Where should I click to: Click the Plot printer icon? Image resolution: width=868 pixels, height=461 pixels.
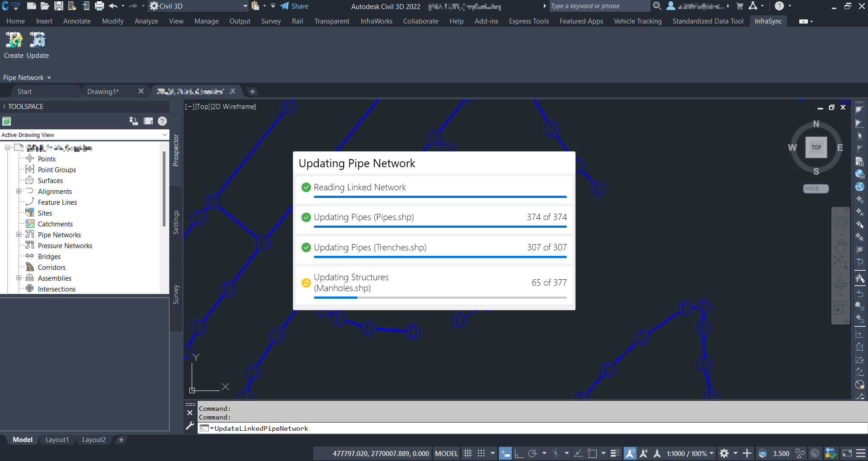pos(99,6)
